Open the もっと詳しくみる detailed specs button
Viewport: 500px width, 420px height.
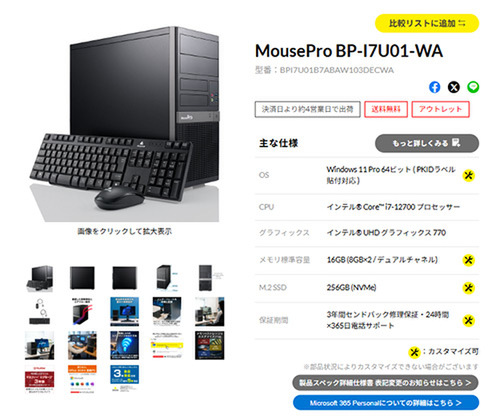(x=427, y=143)
